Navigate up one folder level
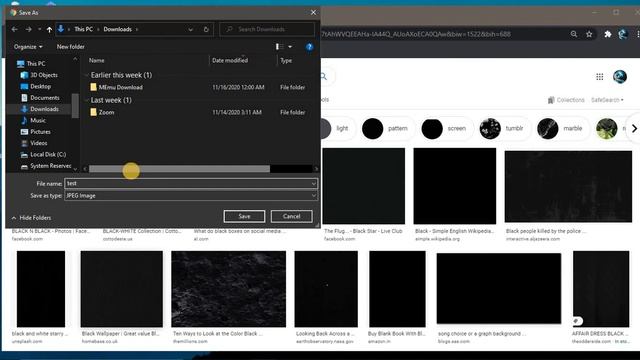 pos(49,29)
